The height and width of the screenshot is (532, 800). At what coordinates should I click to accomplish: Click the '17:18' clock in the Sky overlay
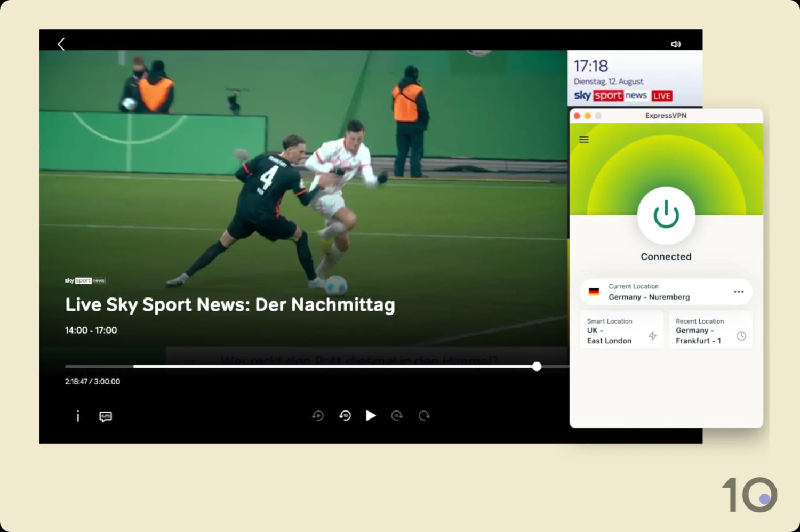(x=590, y=66)
